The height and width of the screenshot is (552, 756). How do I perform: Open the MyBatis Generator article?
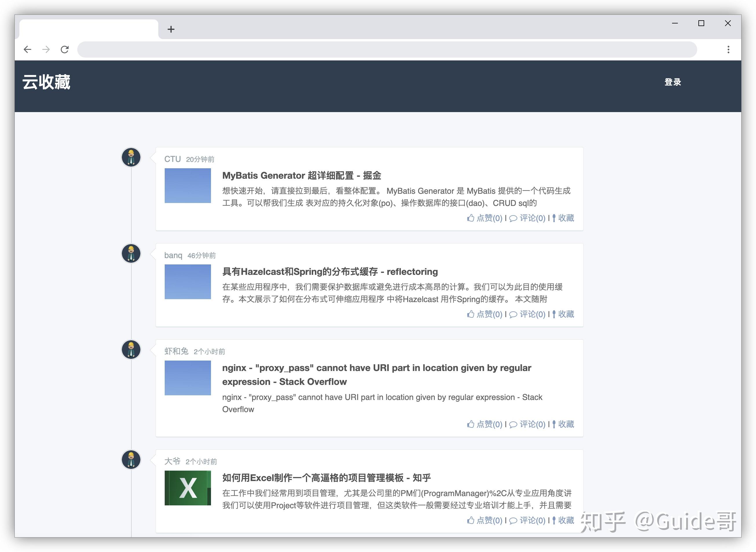click(302, 176)
